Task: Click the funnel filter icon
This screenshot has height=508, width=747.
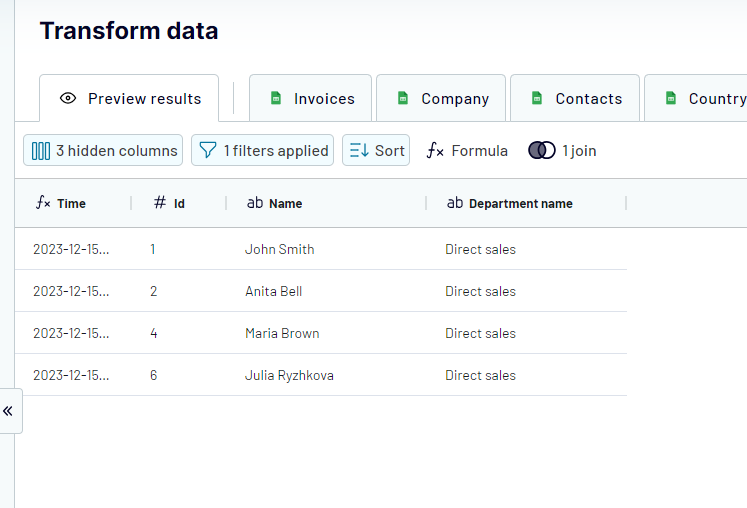Action: click(x=208, y=151)
